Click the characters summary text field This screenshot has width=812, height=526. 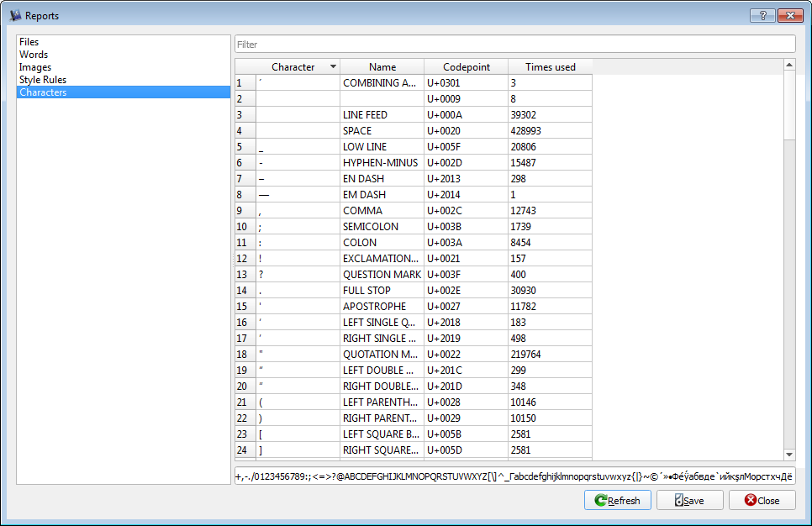514,476
